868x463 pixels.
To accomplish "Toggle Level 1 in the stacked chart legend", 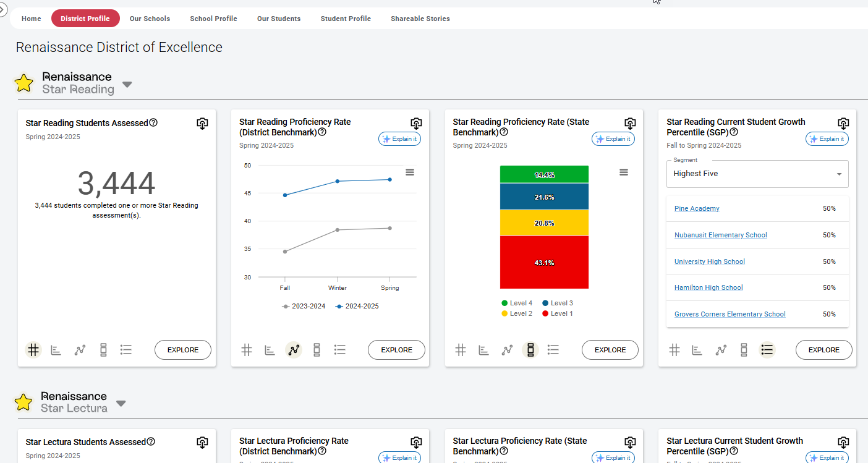I will coord(558,313).
